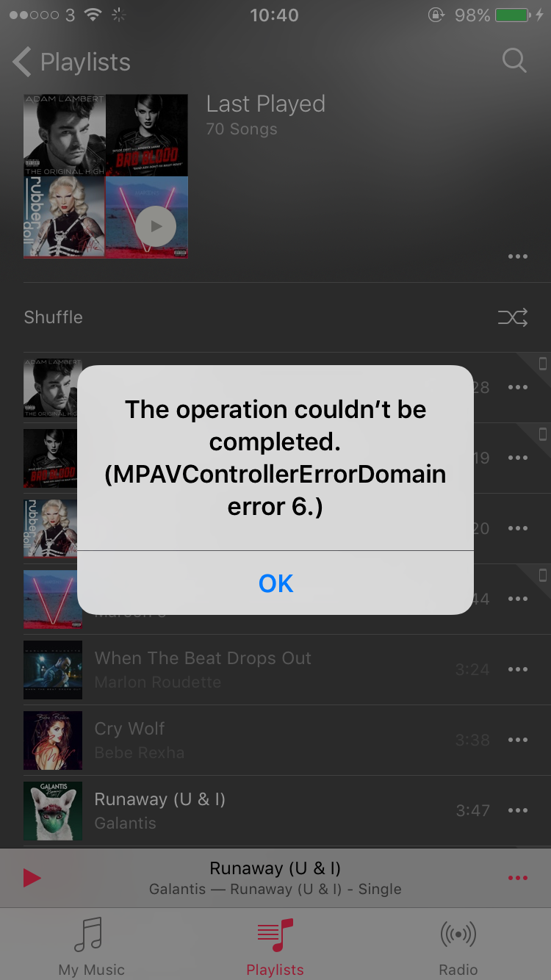Select the Playlists tab
Image resolution: width=551 pixels, height=980 pixels.
point(275,946)
